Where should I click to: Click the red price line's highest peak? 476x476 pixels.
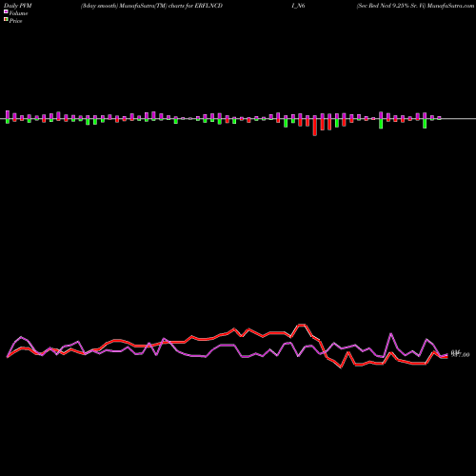pos(302,325)
